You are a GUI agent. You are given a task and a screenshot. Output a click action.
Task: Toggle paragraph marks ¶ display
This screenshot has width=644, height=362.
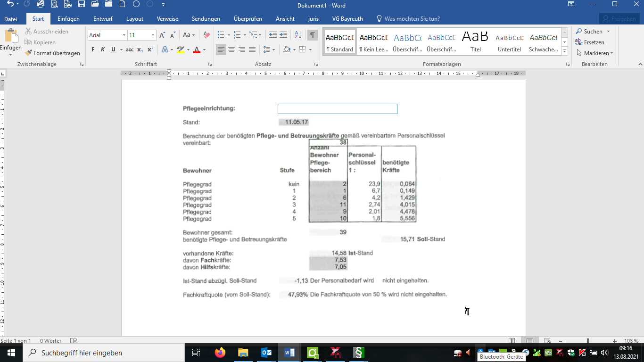pos(313,35)
